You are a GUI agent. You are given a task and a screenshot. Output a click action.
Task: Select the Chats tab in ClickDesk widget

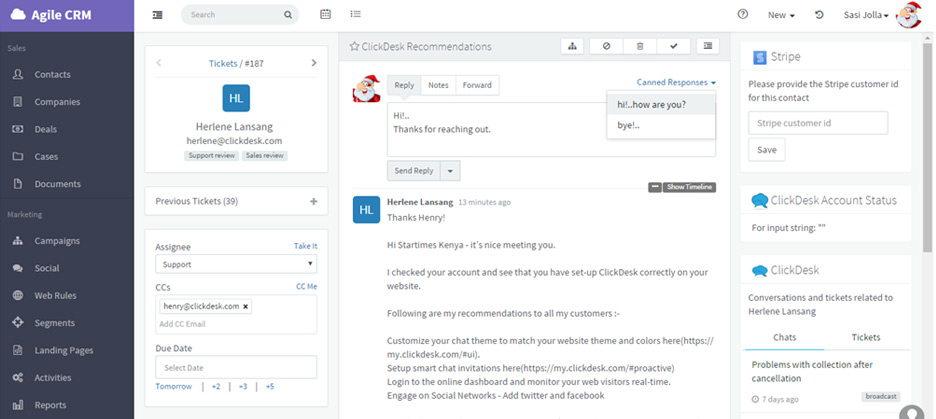click(784, 337)
